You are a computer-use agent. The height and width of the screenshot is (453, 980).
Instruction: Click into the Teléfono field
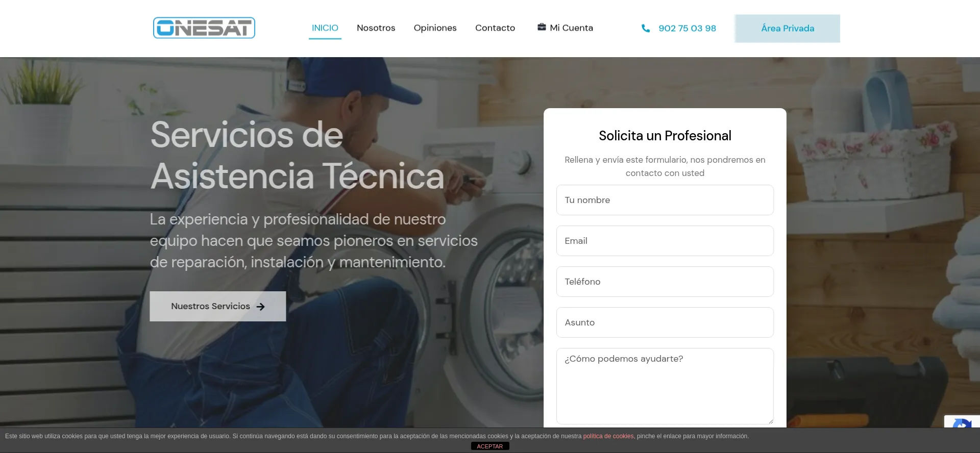[x=665, y=282]
